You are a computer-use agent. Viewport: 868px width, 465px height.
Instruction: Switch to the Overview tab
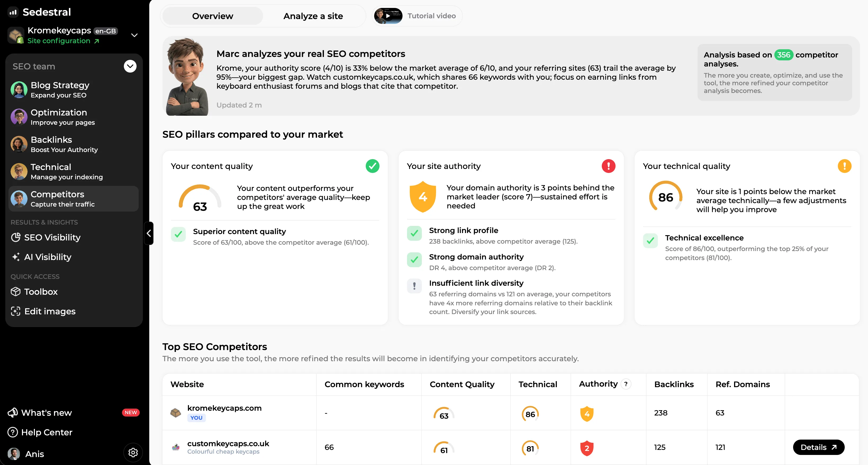point(213,16)
